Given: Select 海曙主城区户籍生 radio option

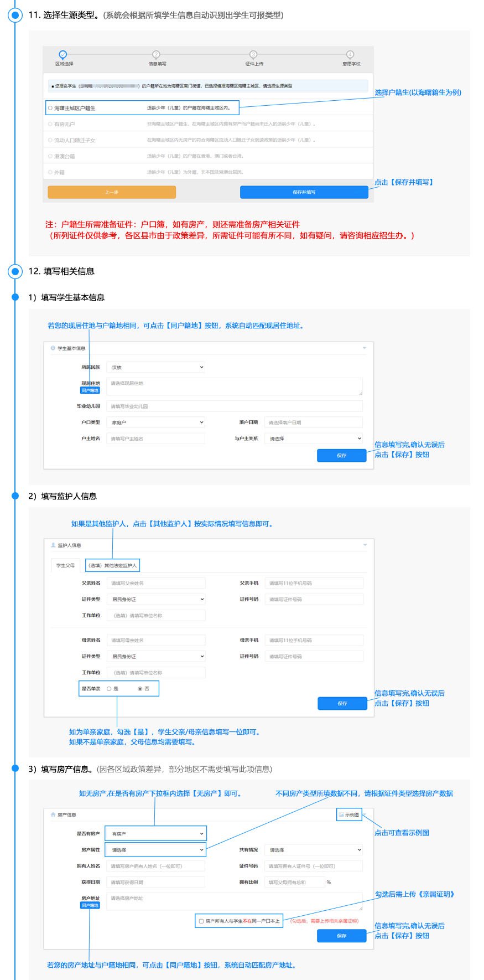Looking at the screenshot, I should (50, 109).
